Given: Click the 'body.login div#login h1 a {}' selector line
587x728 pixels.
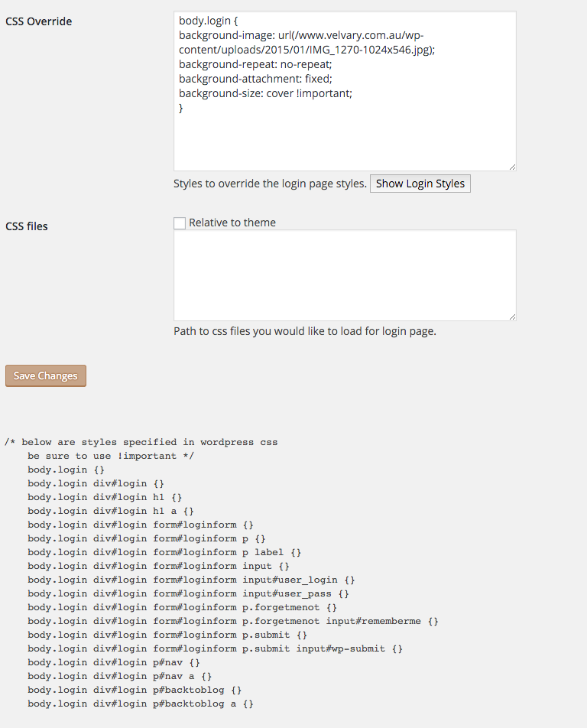Looking at the screenshot, I should coord(110,511).
